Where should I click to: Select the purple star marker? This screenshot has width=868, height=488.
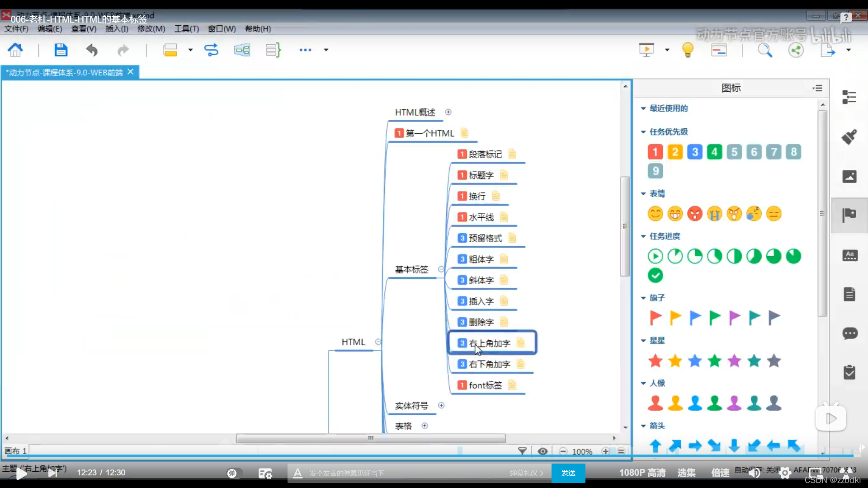point(734,361)
